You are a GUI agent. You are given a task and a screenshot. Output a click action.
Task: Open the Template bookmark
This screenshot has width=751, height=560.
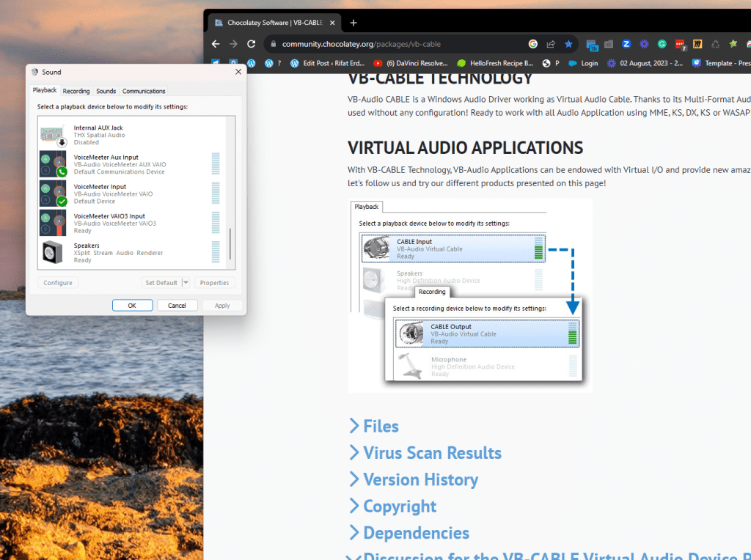(722, 63)
